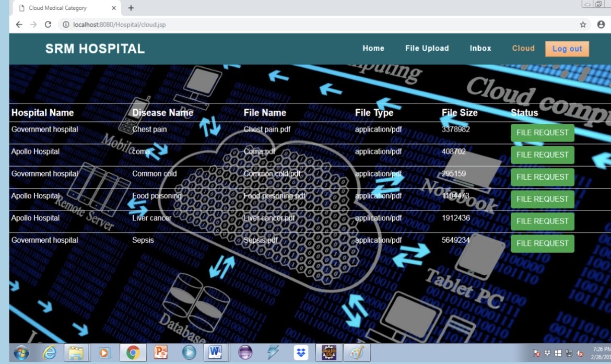Screen dimensions: 611x364
Task: Request the Liver cancer.pdf file
Action: pyautogui.click(x=543, y=221)
